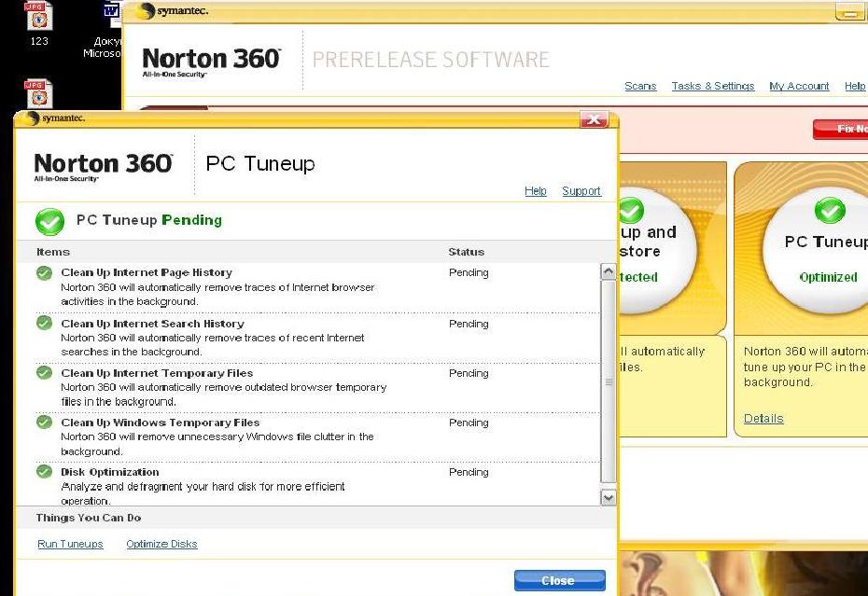The height and width of the screenshot is (596, 868).
Task: Click the green check on the PC Tuneup Optimized circle
Action: click(x=830, y=210)
